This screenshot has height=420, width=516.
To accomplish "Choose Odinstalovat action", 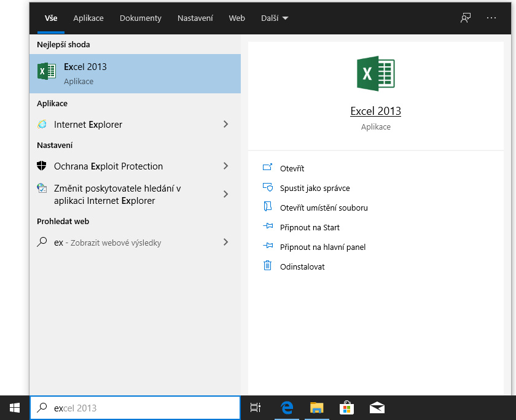I will 302,266.
